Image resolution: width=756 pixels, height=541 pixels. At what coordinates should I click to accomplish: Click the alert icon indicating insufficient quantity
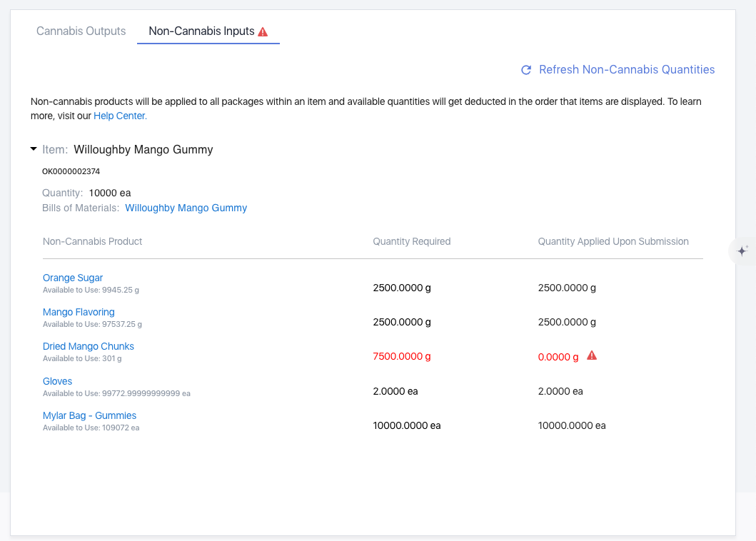[591, 355]
